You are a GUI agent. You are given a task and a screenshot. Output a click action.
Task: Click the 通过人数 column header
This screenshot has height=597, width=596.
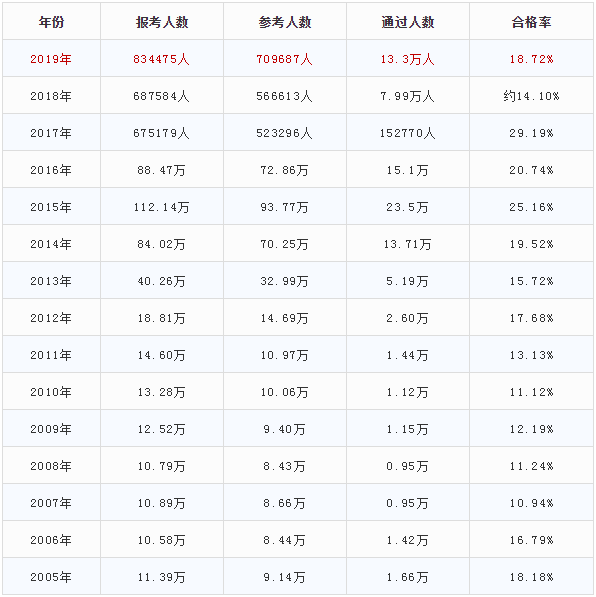[408, 22]
